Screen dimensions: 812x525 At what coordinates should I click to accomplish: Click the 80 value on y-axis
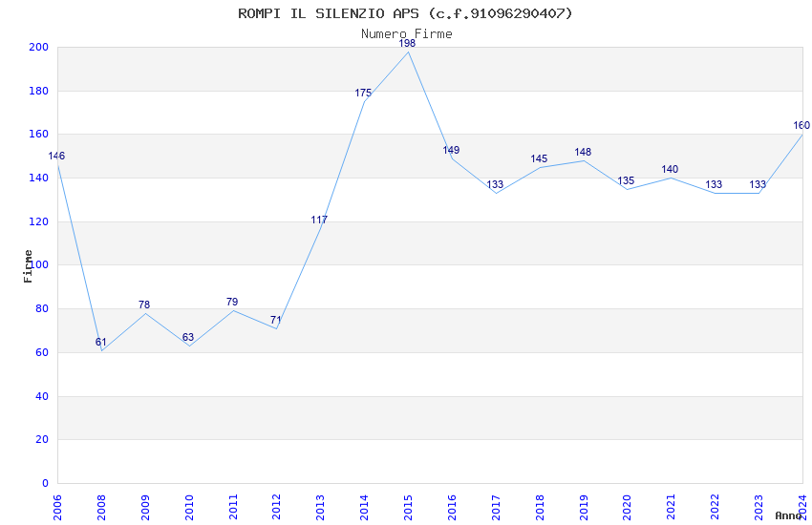(42, 308)
